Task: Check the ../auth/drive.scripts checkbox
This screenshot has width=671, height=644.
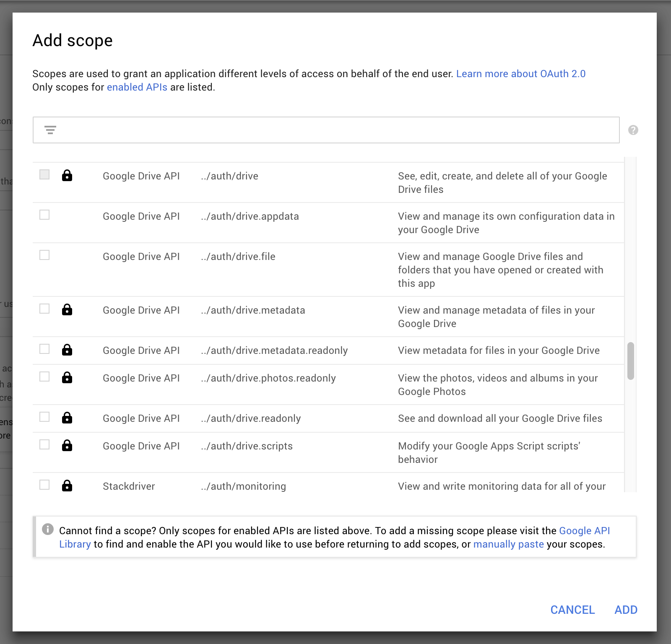Action: (x=44, y=444)
